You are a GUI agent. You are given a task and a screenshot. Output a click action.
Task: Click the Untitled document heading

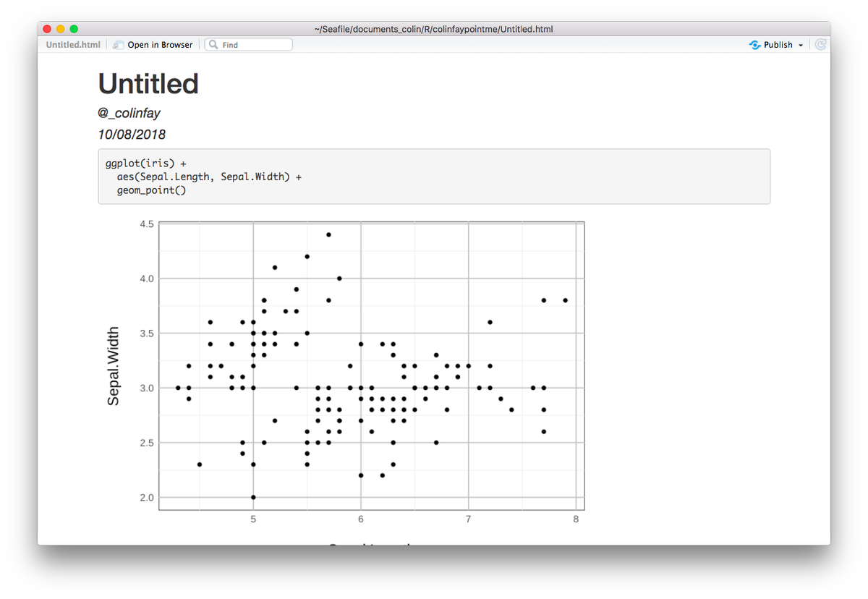[x=148, y=84]
